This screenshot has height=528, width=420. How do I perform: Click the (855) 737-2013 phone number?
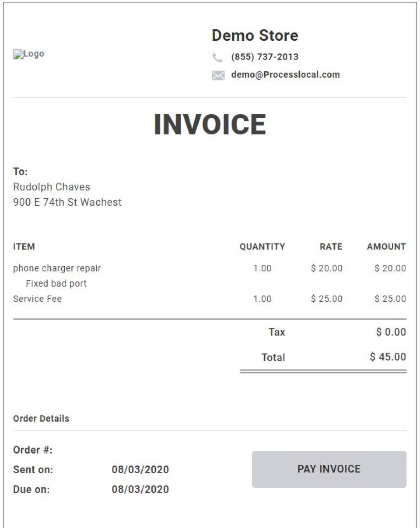point(265,57)
